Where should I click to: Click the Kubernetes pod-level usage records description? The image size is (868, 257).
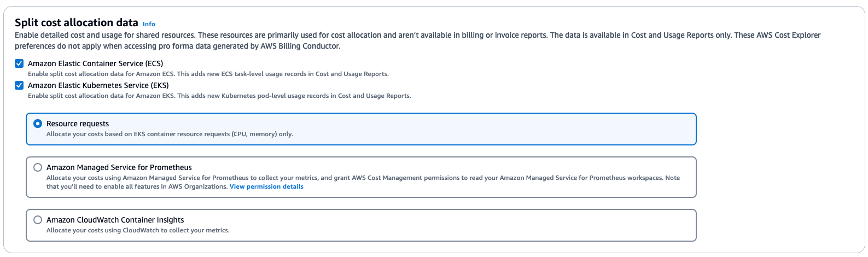pos(219,96)
